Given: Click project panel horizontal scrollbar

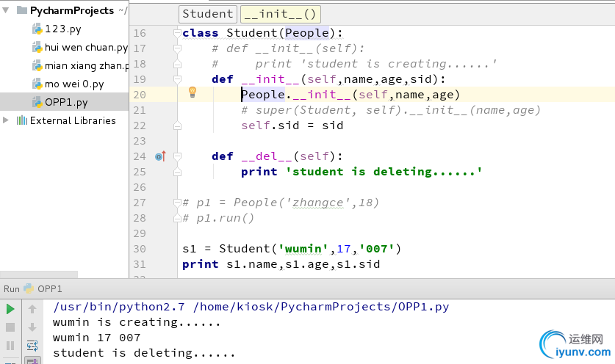Looking at the screenshot, I should 39,274.
